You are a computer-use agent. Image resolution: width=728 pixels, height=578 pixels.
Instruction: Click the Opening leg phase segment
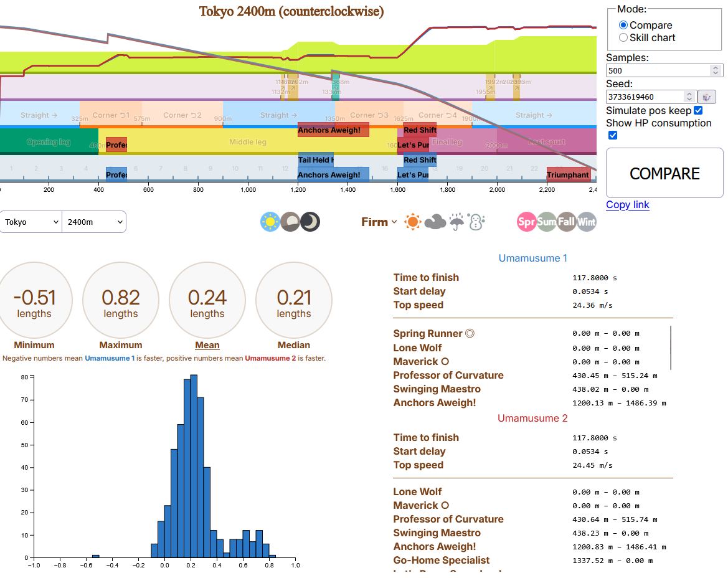pyautogui.click(x=49, y=141)
